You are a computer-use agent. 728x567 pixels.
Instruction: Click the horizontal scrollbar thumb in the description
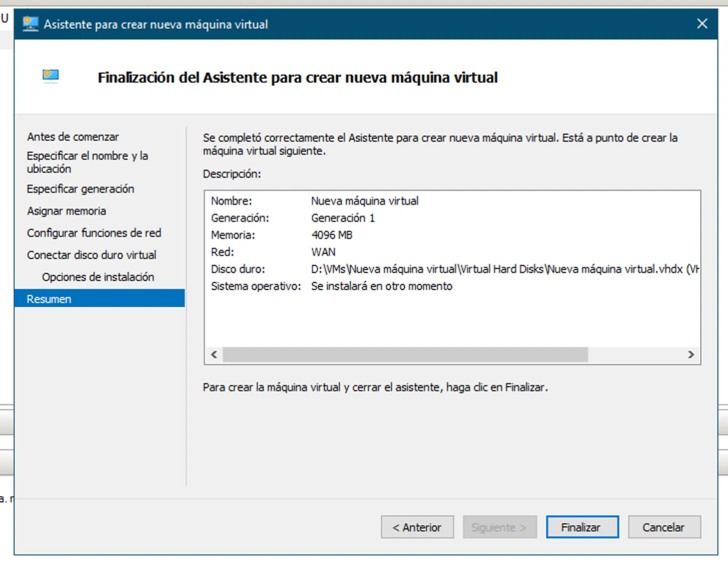coord(405,354)
